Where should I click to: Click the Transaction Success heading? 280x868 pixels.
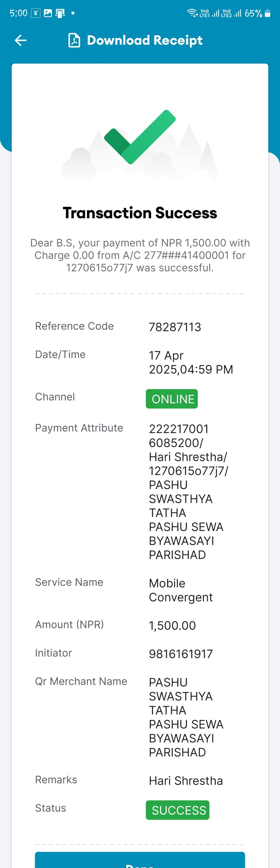point(140,213)
